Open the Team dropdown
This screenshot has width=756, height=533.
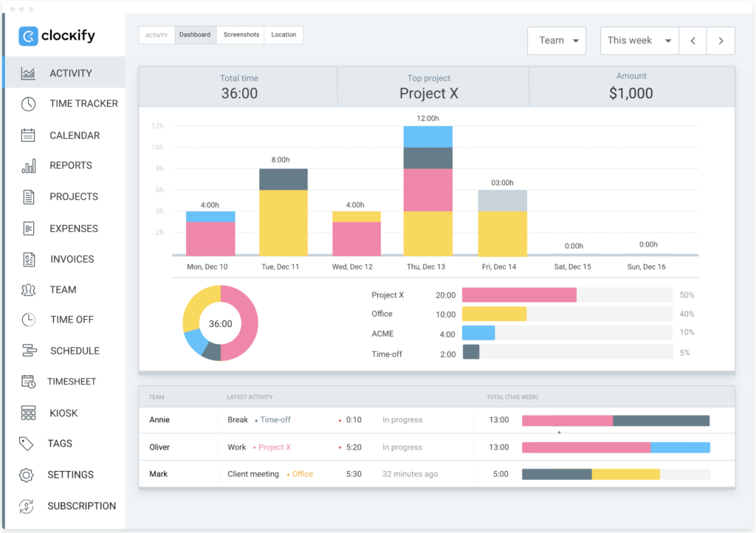(557, 41)
